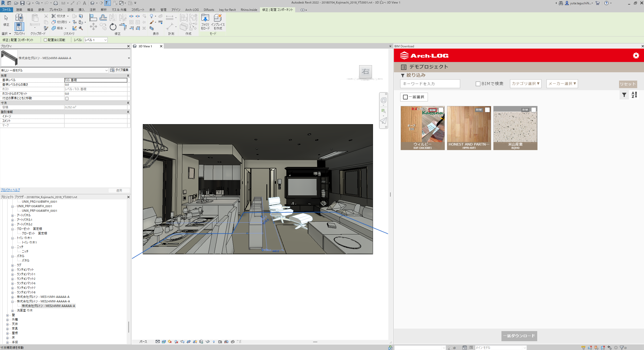Click the キーワードを入力 search field
644x350 pixels.
tap(430, 84)
